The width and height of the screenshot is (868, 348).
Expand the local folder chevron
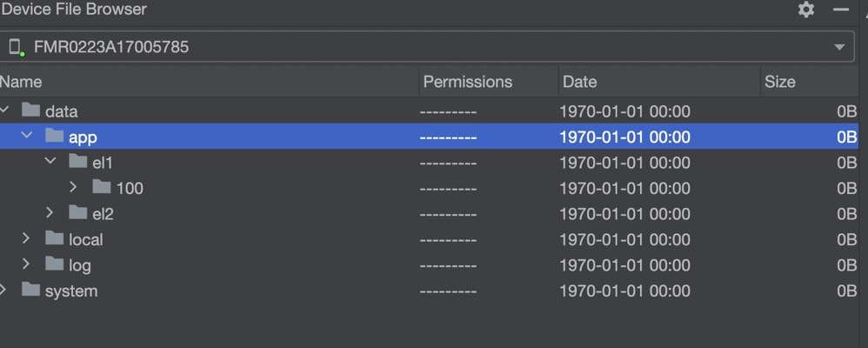click(x=27, y=238)
